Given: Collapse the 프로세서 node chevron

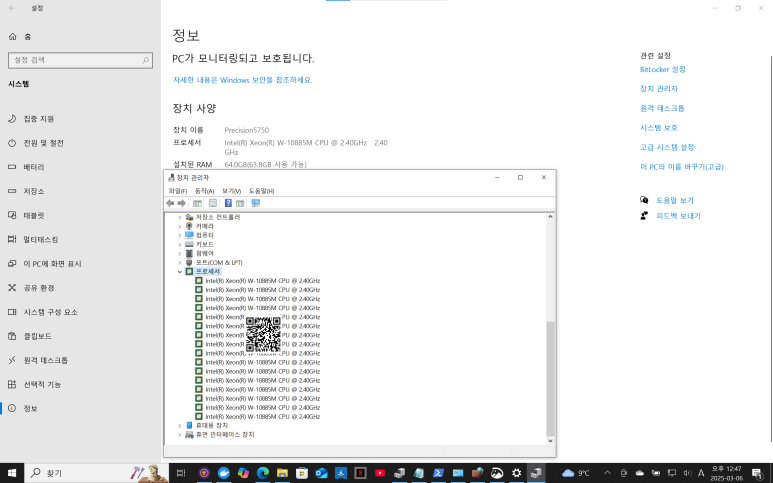Looking at the screenshot, I should pos(180,272).
